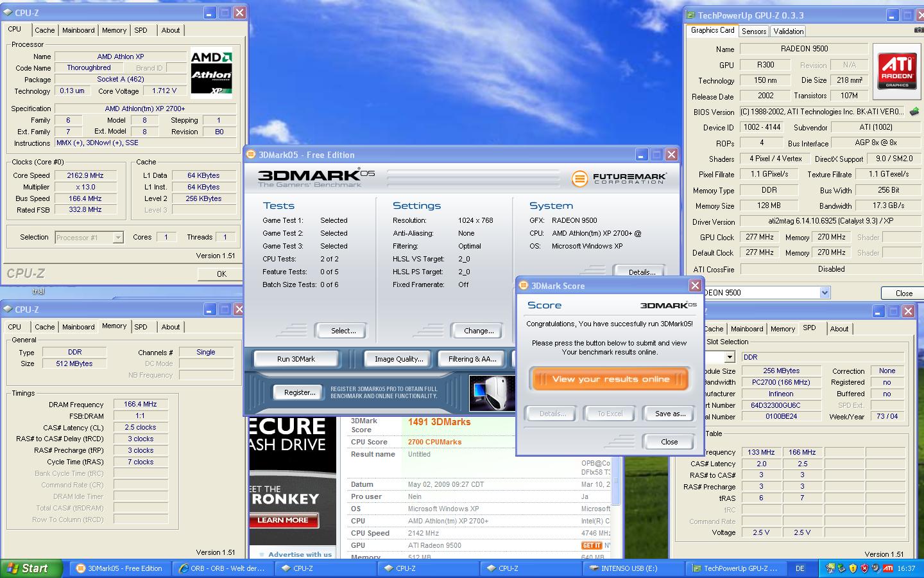The height and width of the screenshot is (578, 924).
Task: Open the Cache tab in top CPU-Z
Action: click(x=45, y=30)
